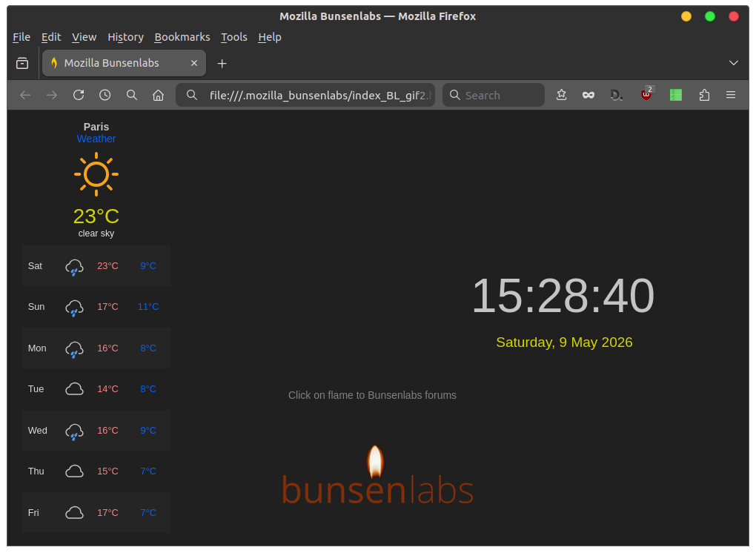Open the Extensions puzzle piece icon

(x=704, y=95)
